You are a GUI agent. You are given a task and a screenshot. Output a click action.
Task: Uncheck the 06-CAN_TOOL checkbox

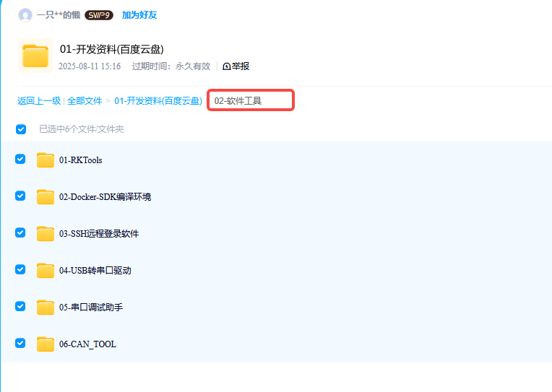pyautogui.click(x=20, y=344)
